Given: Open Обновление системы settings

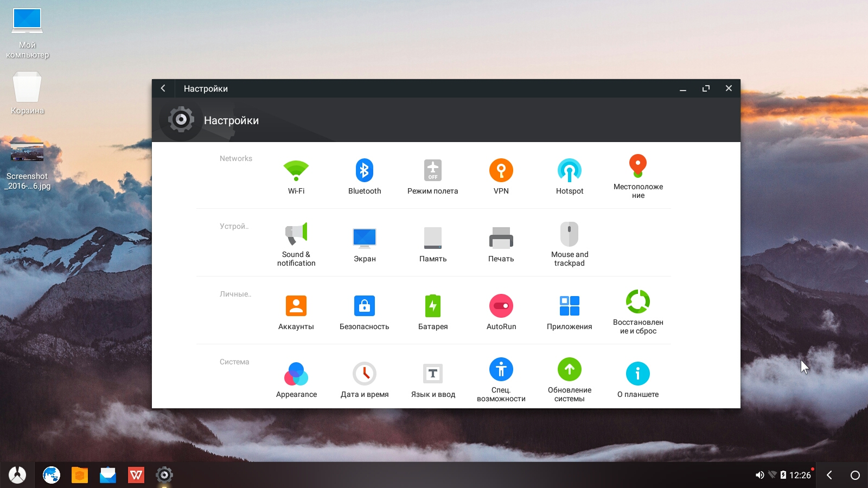Looking at the screenshot, I should point(570,380).
